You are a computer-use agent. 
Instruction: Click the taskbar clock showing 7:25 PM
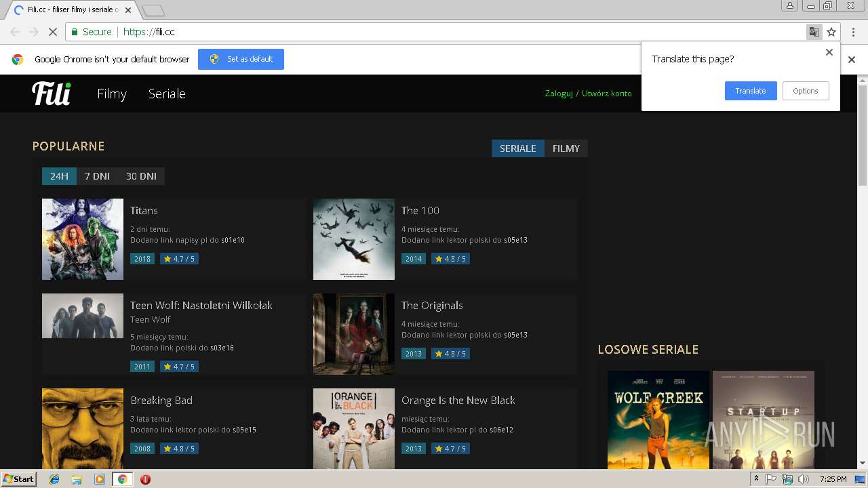click(833, 479)
